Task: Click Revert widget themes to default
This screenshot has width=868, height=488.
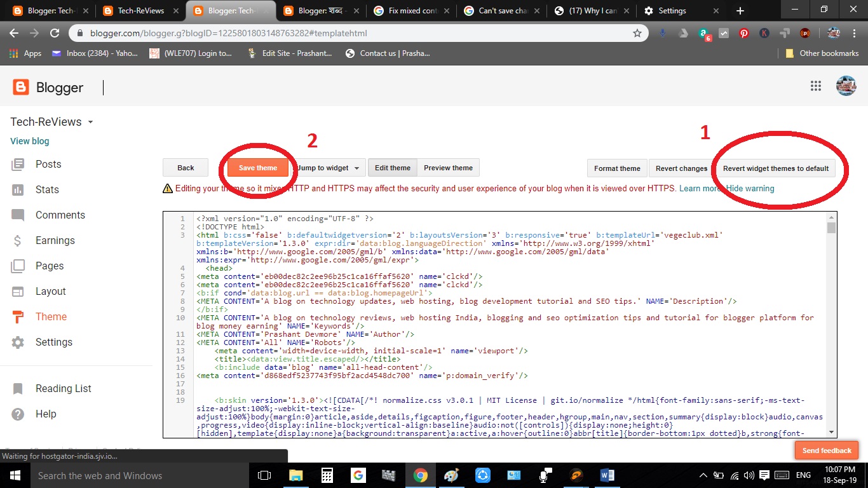Action: (776, 168)
